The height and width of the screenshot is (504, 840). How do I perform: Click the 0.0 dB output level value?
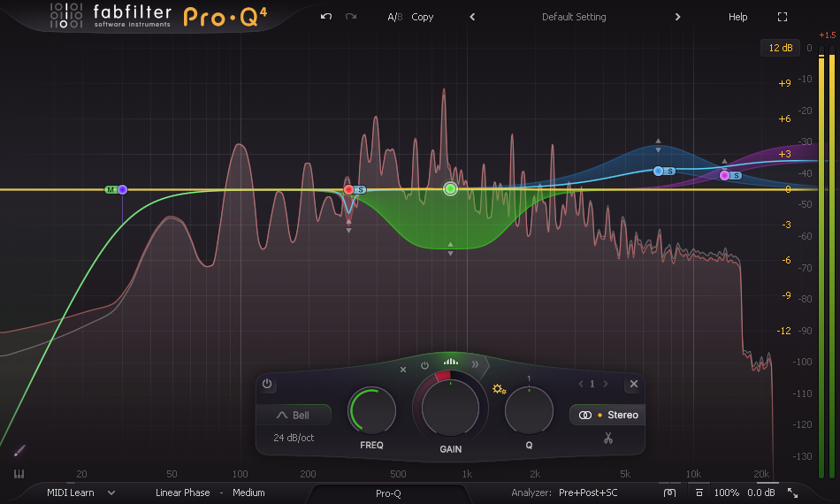coord(761,493)
